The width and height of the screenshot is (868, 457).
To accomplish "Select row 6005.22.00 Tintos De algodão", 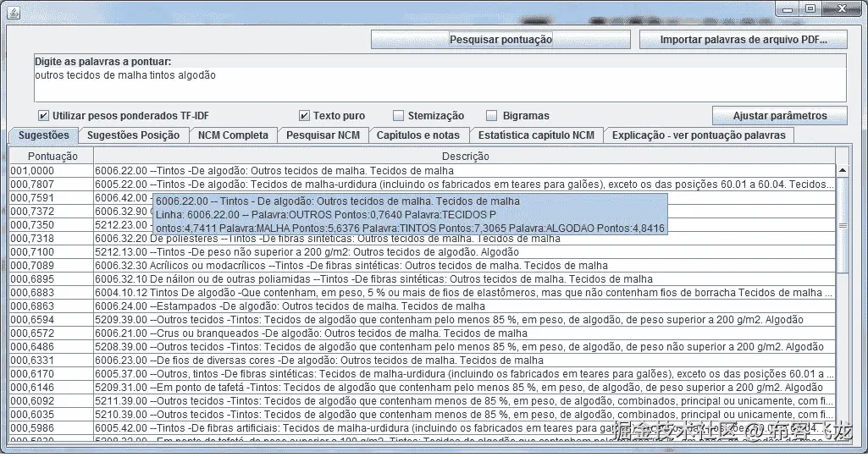I will 423,184.
